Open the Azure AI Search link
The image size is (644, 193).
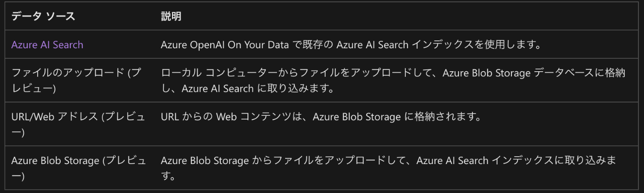(47, 45)
